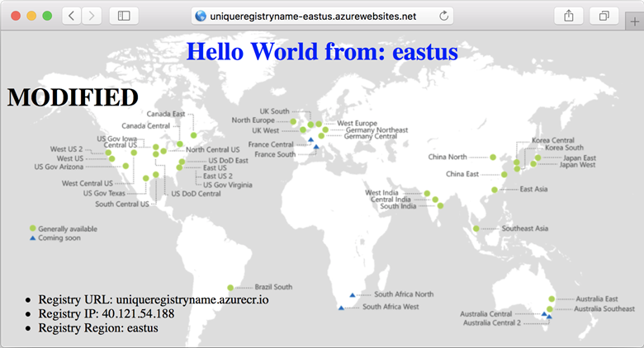Click the Brazil South map marker
This screenshot has height=348, width=644.
pyautogui.click(x=230, y=289)
